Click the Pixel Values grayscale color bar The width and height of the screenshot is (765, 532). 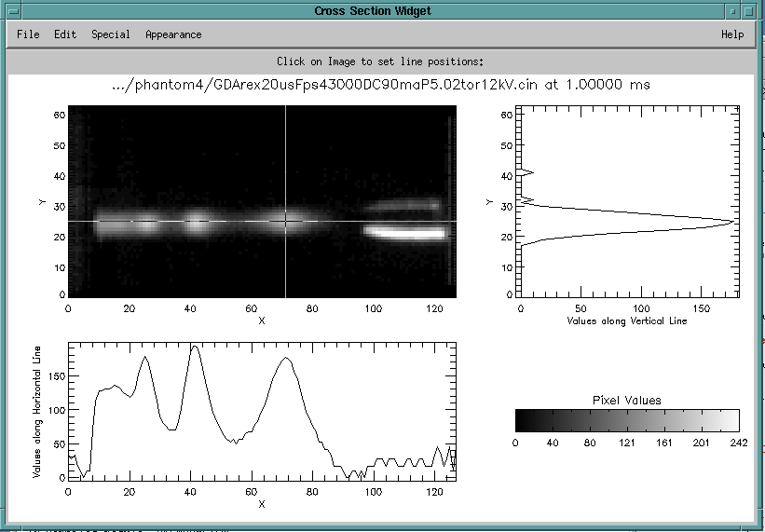pos(627,420)
